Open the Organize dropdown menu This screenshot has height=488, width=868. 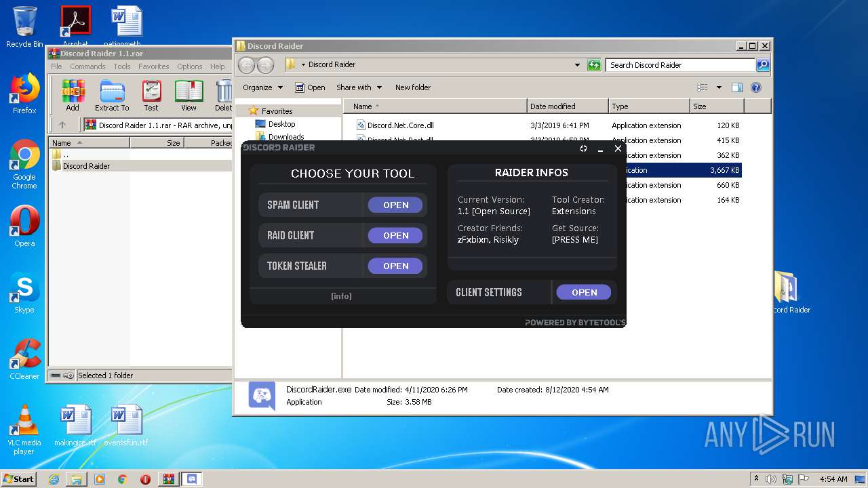[262, 87]
